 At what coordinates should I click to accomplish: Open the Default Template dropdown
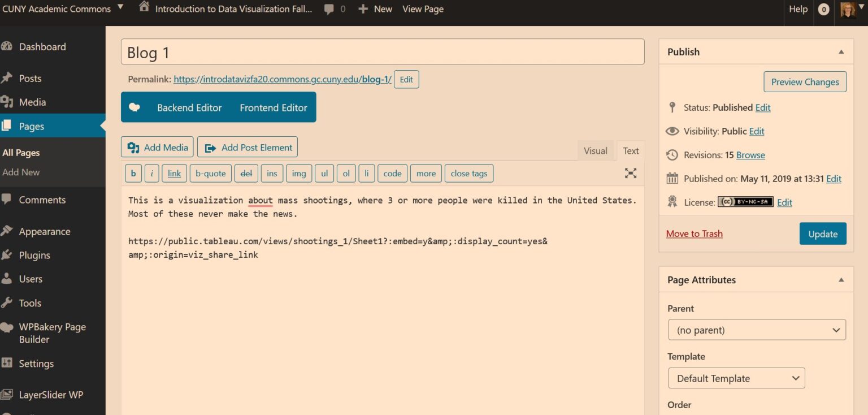click(736, 378)
